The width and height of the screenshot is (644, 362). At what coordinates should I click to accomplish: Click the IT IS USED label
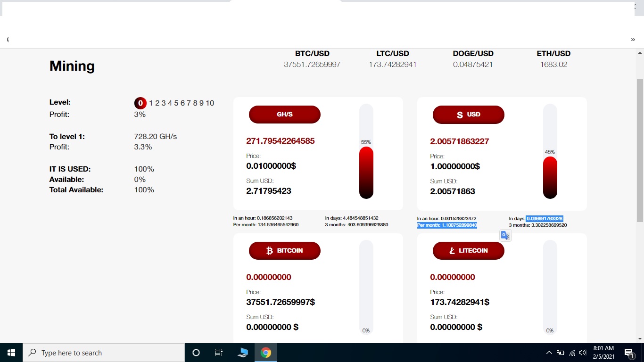[70, 169]
